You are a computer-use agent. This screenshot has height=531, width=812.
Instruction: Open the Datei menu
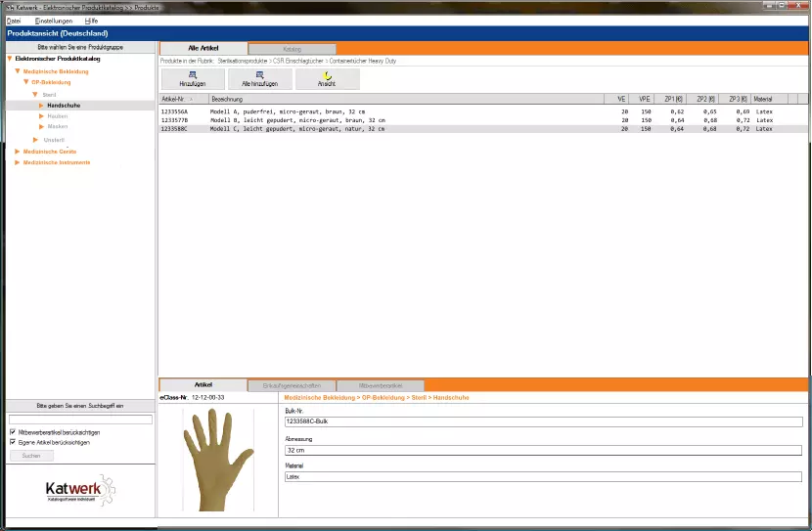14,21
